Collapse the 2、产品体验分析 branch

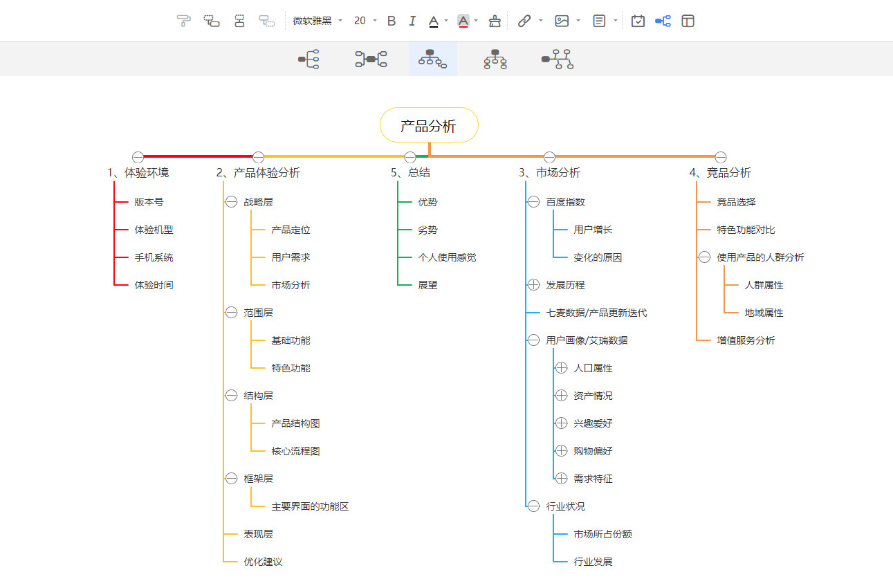[x=258, y=157]
